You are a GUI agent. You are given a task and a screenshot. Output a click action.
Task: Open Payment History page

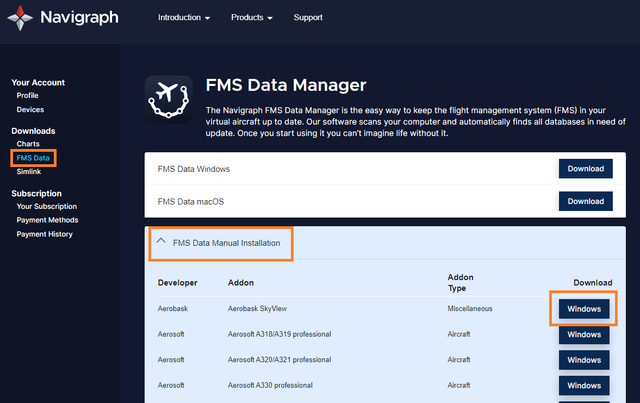click(44, 234)
